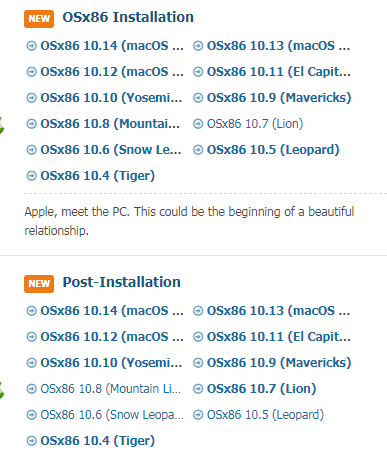
Task: Open OSx86 10.8 (Mountain Li...) under Post-Installation
Action: [111, 389]
